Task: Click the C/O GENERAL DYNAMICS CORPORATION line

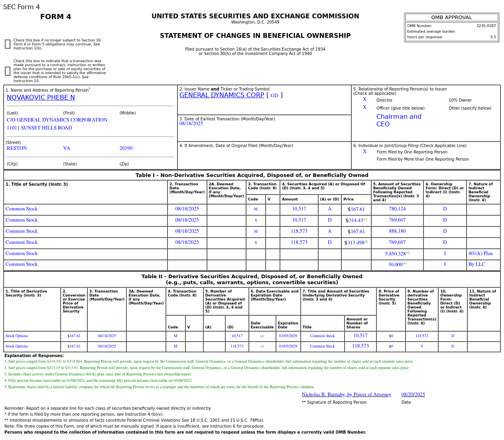Action: point(57,120)
